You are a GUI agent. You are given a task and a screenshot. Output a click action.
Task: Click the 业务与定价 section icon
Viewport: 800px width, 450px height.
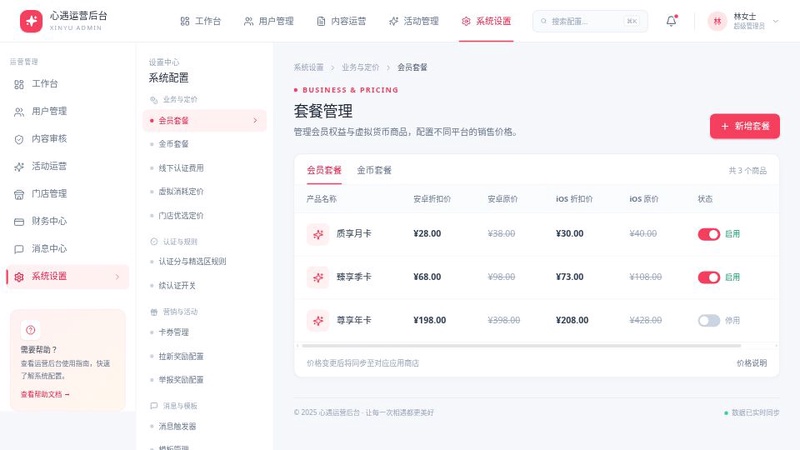tap(154, 99)
